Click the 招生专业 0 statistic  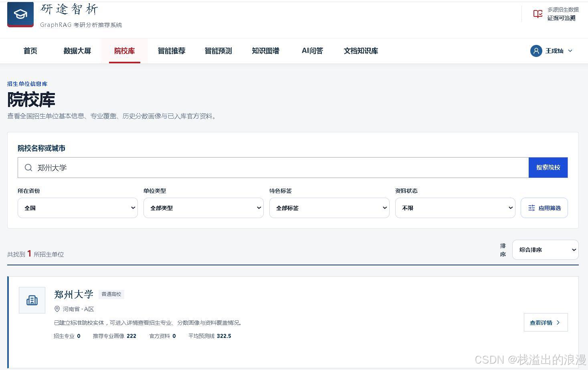tap(67, 336)
